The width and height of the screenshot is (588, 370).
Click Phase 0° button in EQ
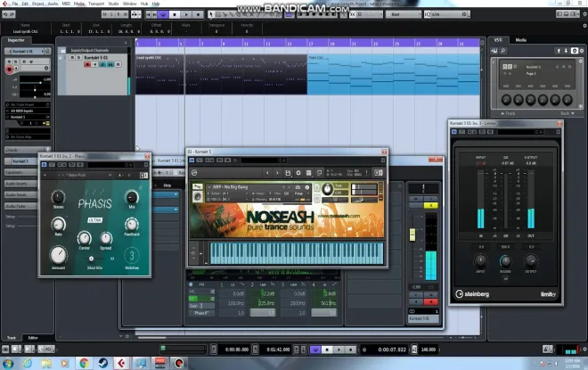pos(201,313)
